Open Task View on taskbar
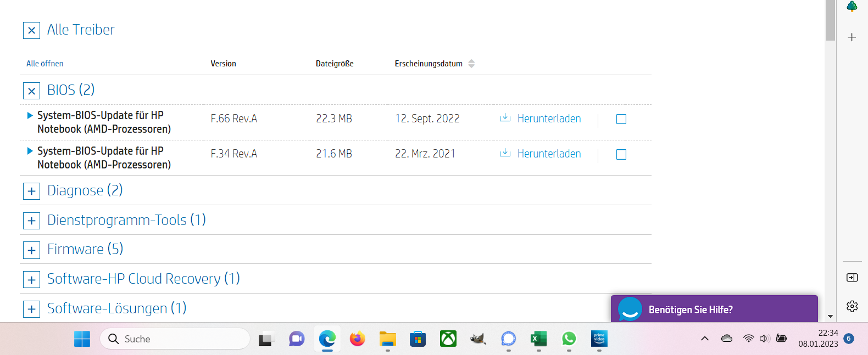Screen dimensions: 868x355 pyautogui.click(x=266, y=339)
